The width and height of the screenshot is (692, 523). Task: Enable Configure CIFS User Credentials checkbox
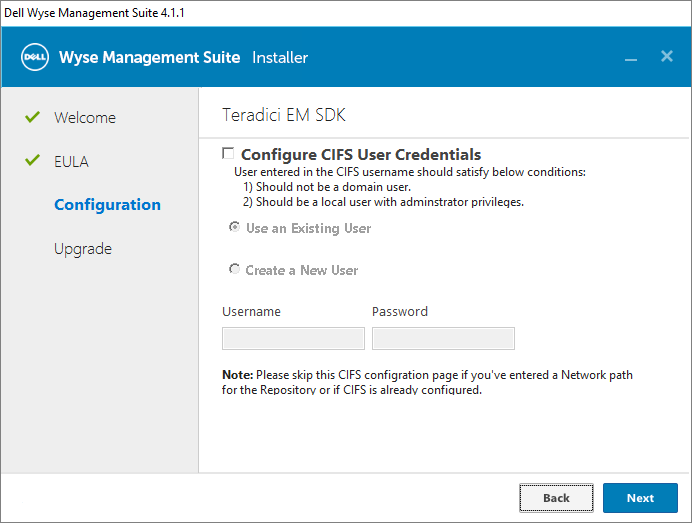[228, 154]
